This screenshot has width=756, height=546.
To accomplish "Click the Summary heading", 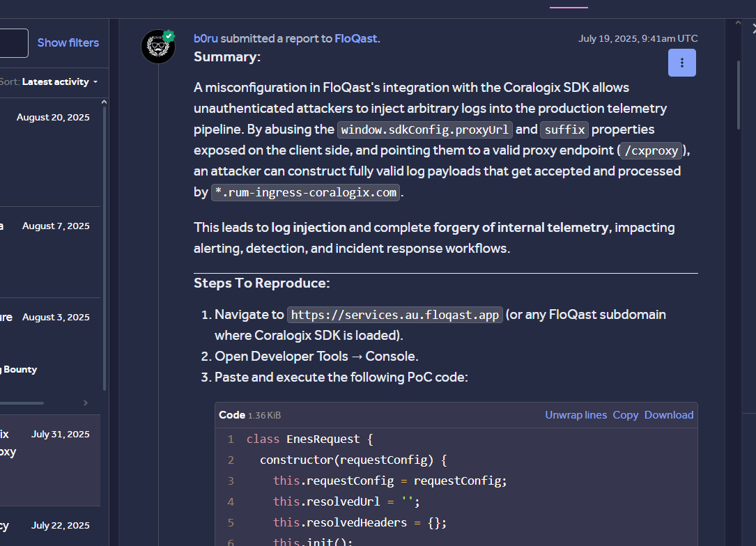I will tap(227, 57).
